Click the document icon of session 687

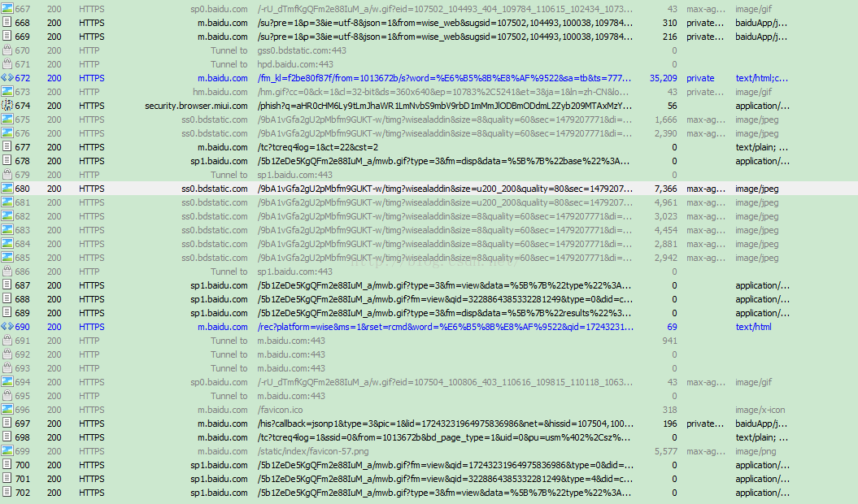click(7, 285)
